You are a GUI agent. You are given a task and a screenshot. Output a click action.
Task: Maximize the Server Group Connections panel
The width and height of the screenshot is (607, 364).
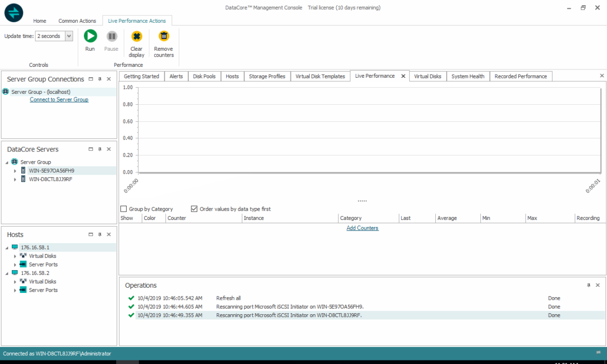coord(91,79)
